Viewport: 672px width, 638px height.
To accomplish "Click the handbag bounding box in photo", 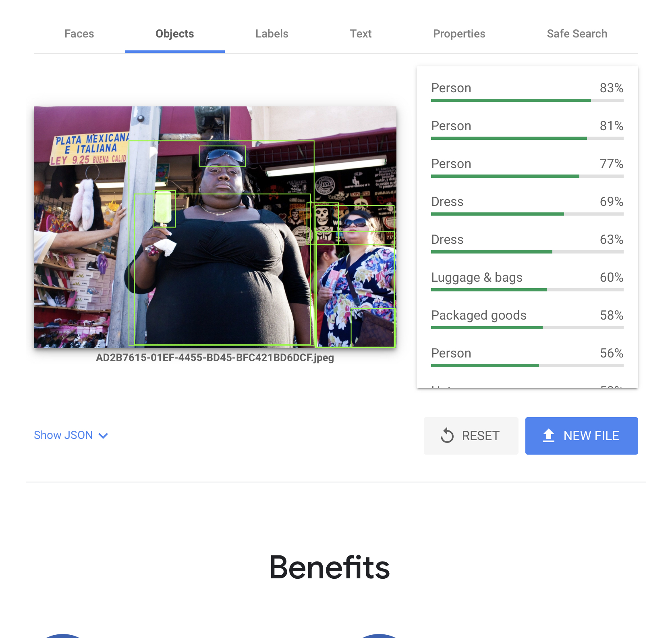I will click(373, 328).
